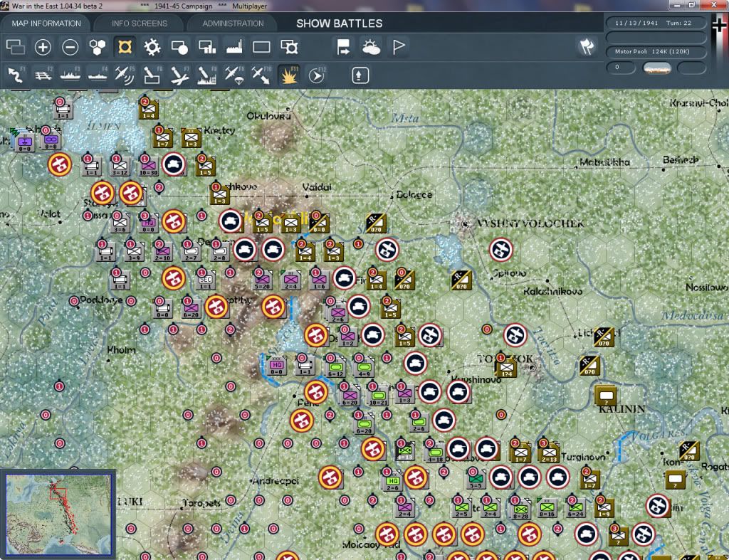Click the German cross flag emblem
This screenshot has width=729, height=560.
pyautogui.click(x=719, y=26)
